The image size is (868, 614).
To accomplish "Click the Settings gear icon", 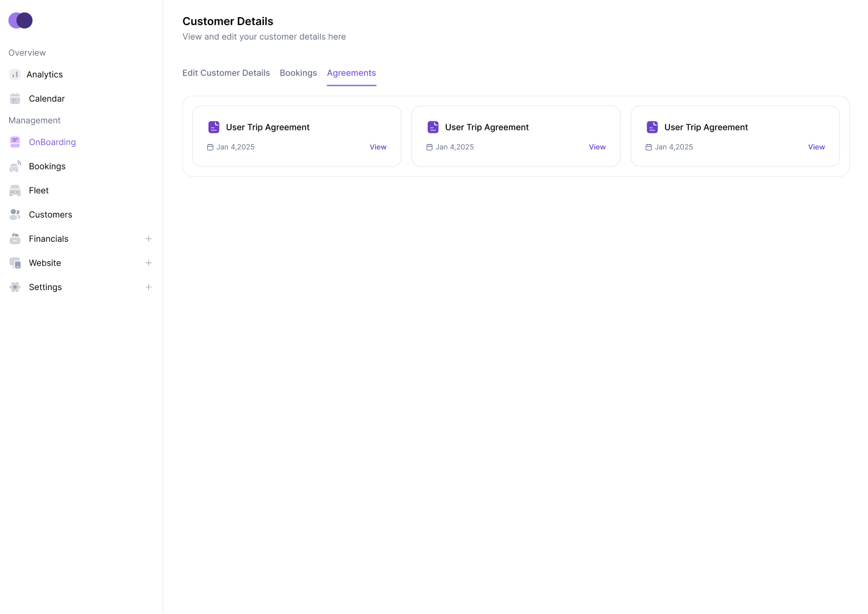I will point(15,287).
